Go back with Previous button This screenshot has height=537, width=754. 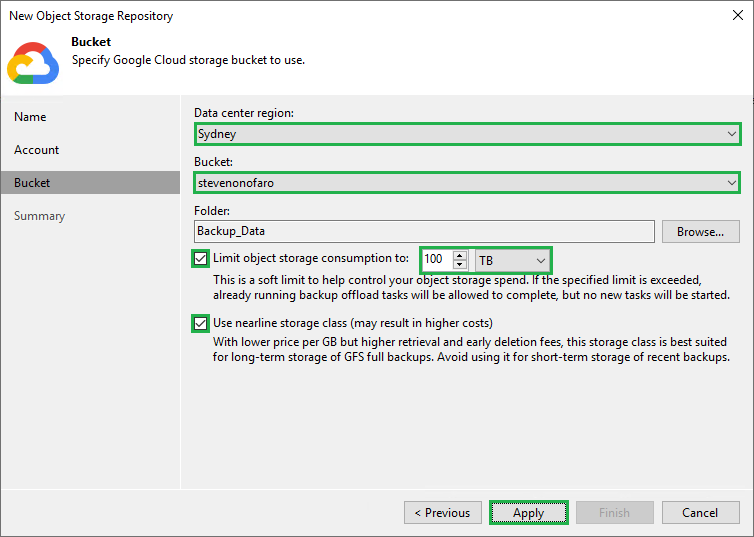tap(442, 513)
